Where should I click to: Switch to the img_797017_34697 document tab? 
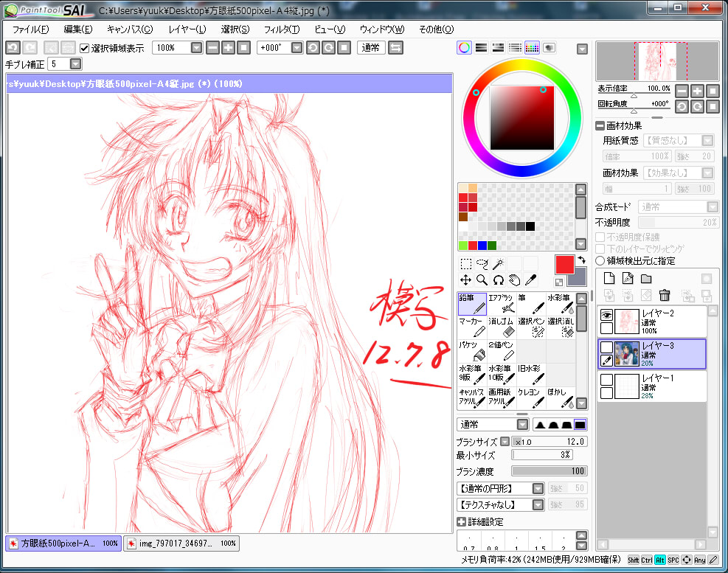pos(182,544)
